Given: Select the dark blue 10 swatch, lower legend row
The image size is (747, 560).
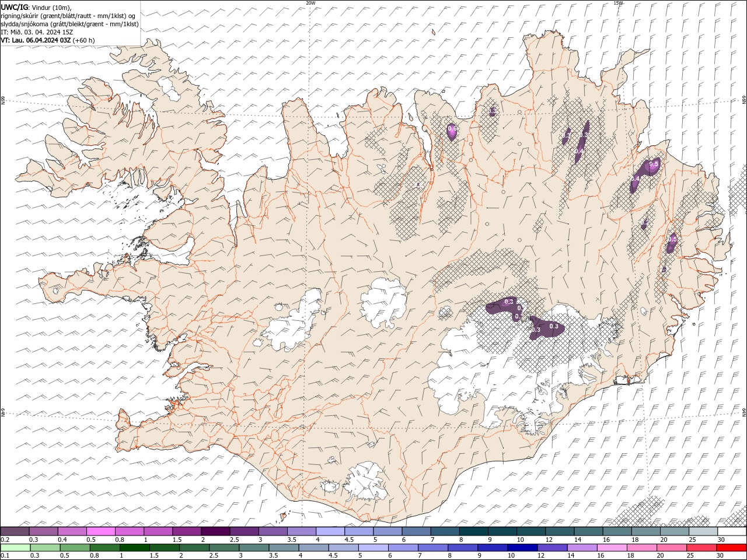Looking at the screenshot, I should coord(522,548).
